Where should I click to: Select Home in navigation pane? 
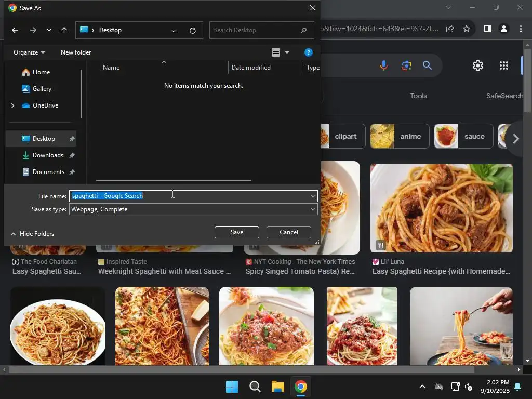pos(41,72)
